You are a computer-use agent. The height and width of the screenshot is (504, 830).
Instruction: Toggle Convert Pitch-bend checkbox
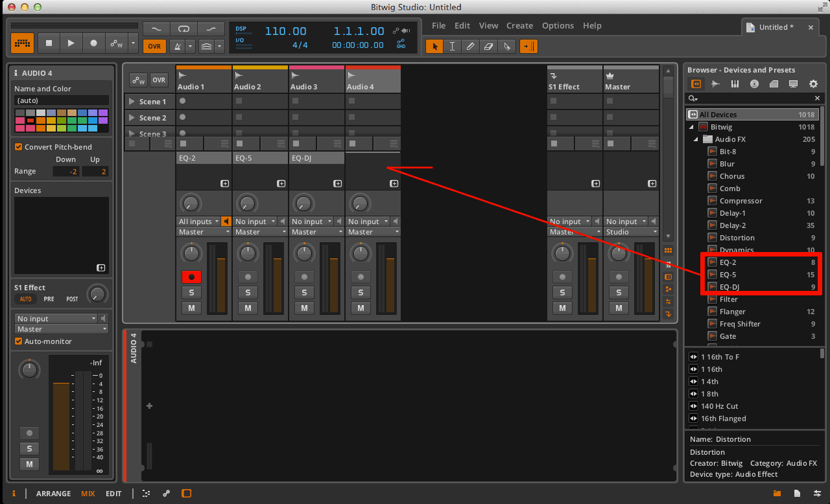point(19,147)
